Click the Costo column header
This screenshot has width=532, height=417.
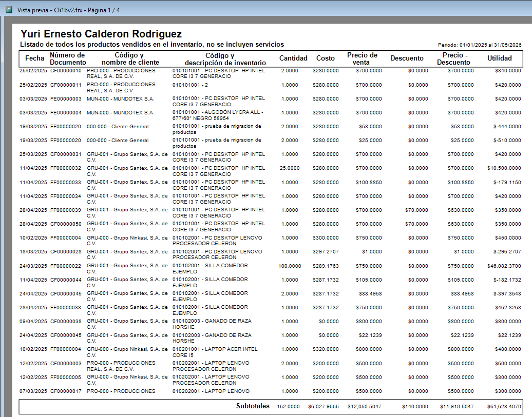[x=326, y=58]
